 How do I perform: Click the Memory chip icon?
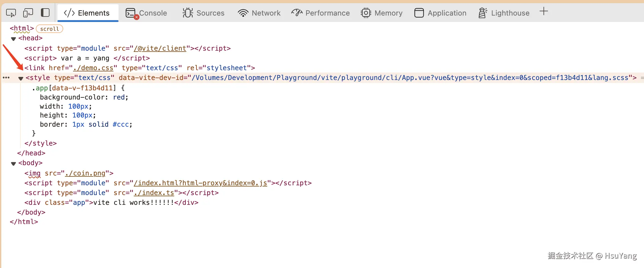[x=366, y=13]
